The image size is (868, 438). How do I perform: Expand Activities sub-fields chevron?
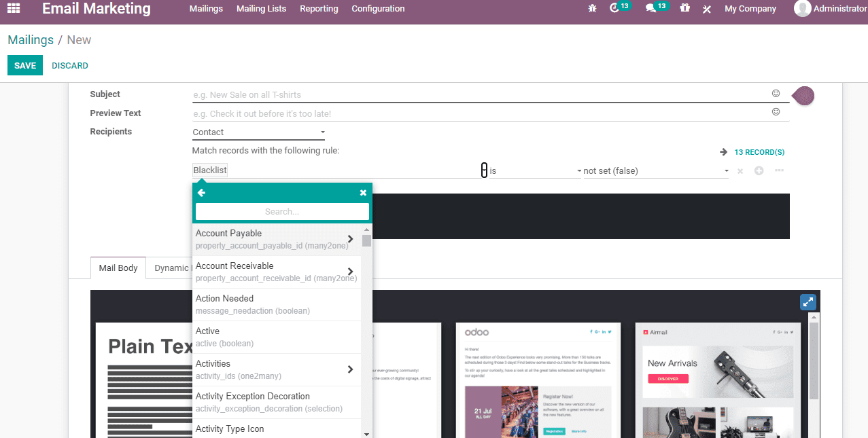[351, 369]
